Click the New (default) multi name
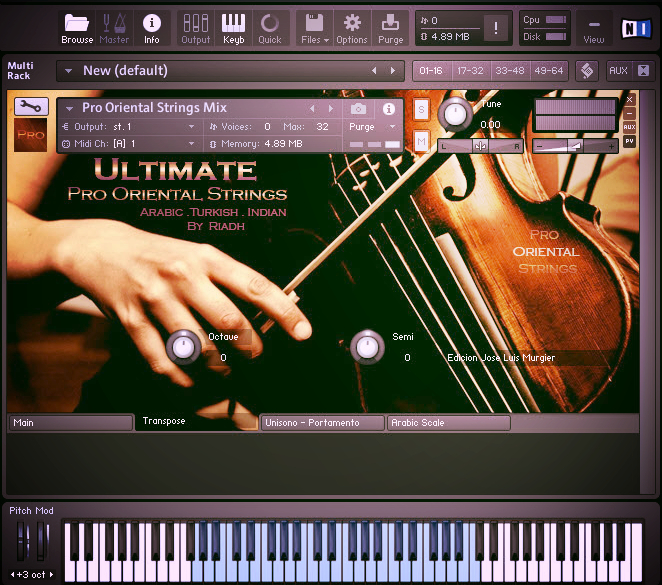 point(125,70)
